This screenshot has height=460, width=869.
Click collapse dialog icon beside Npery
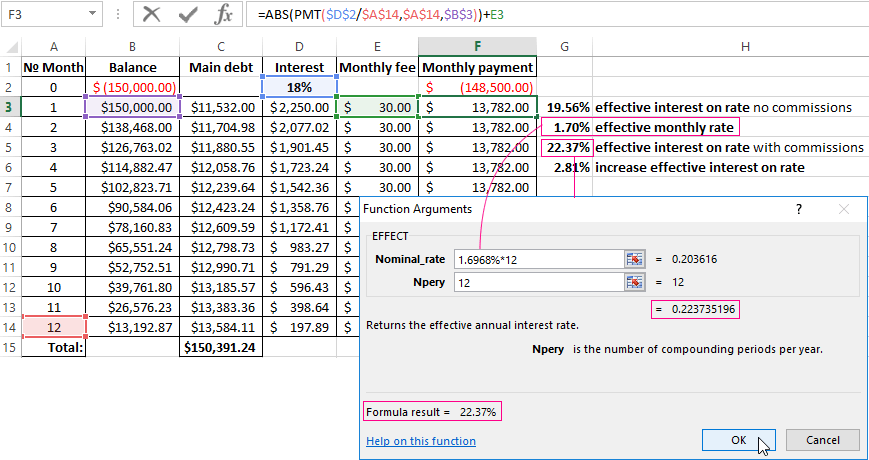point(634,282)
